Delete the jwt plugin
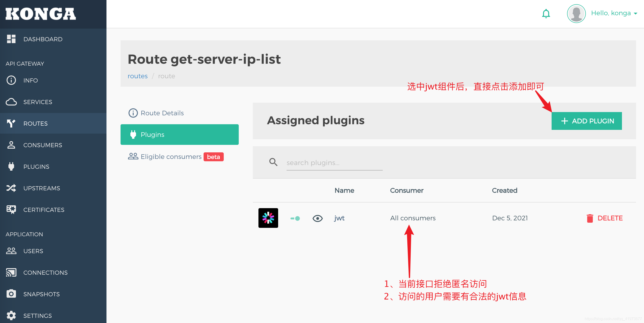The width and height of the screenshot is (644, 323). pyautogui.click(x=605, y=218)
